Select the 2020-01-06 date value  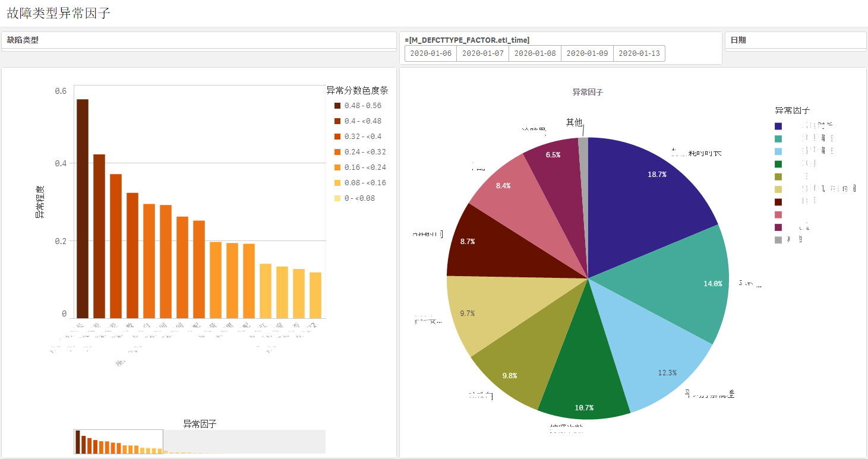pos(431,53)
